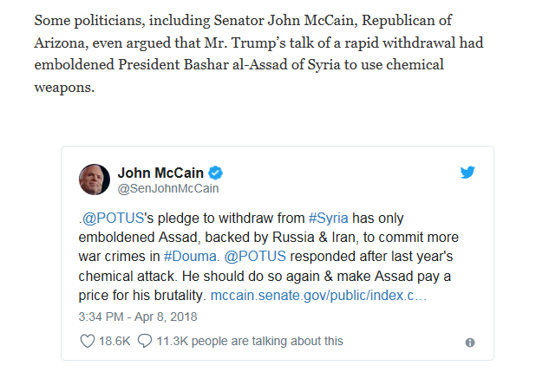Click the 3:34 PM - Apr 8, 2018 timestamp

pos(138,317)
